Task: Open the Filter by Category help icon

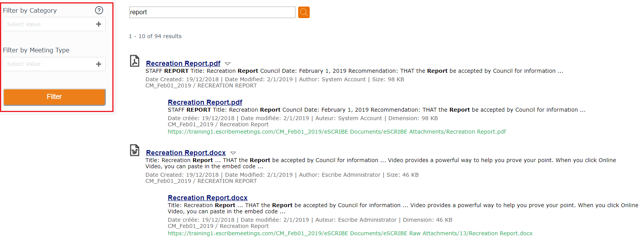Action: pyautogui.click(x=99, y=10)
